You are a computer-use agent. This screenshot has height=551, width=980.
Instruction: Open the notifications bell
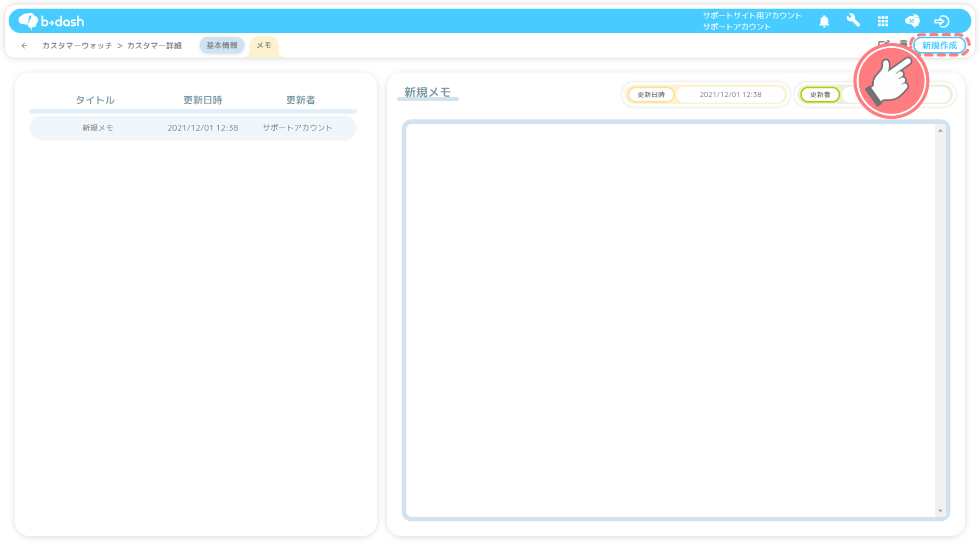click(824, 21)
